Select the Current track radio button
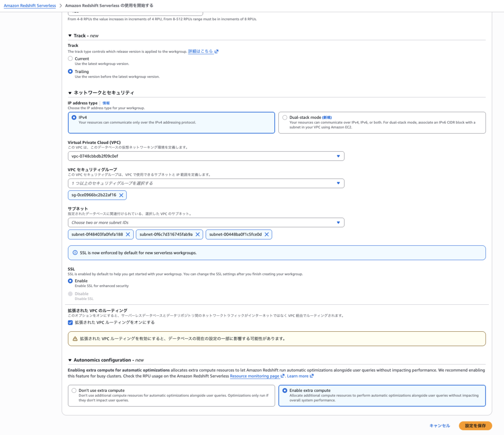Viewport: 504px width, 435px height. click(x=70, y=58)
